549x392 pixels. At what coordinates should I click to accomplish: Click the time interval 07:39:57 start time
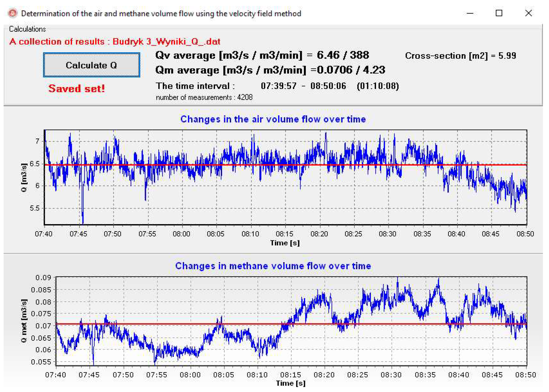pos(278,86)
